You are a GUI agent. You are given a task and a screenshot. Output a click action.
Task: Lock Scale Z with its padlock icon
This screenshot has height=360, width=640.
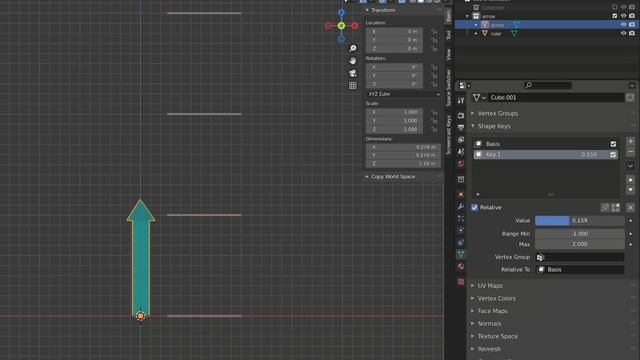(434, 129)
